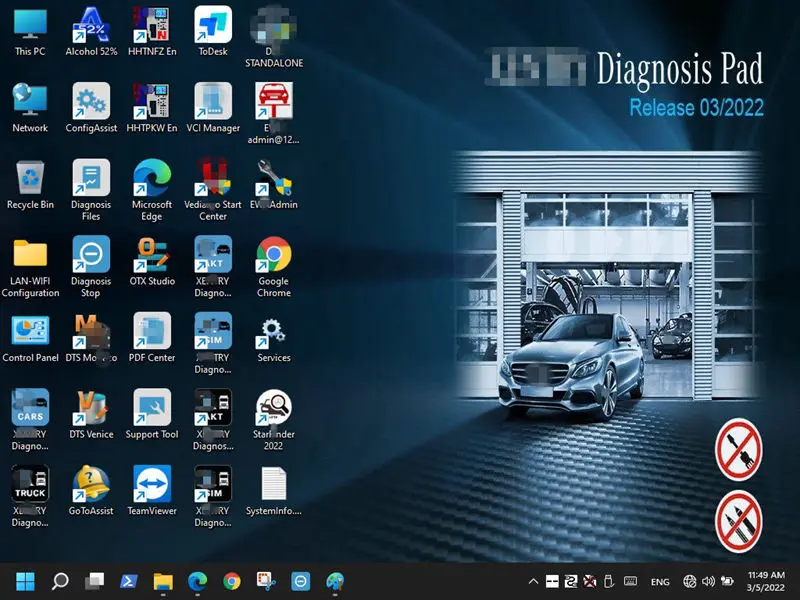Open the ENG language input selector
The width and height of the screenshot is (800, 600).
660,581
